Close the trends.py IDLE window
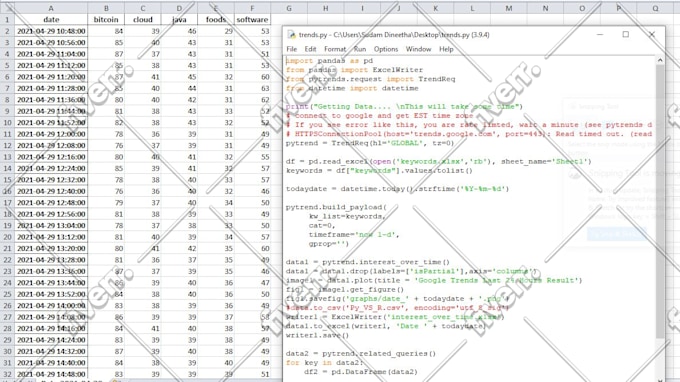This screenshot has height=382, width=680. [x=651, y=34]
